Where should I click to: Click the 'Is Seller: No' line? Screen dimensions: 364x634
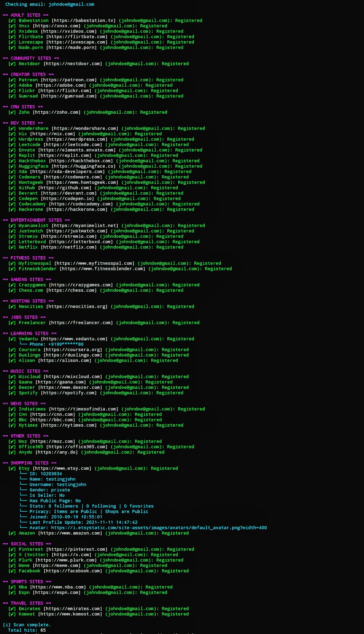coord(47,495)
